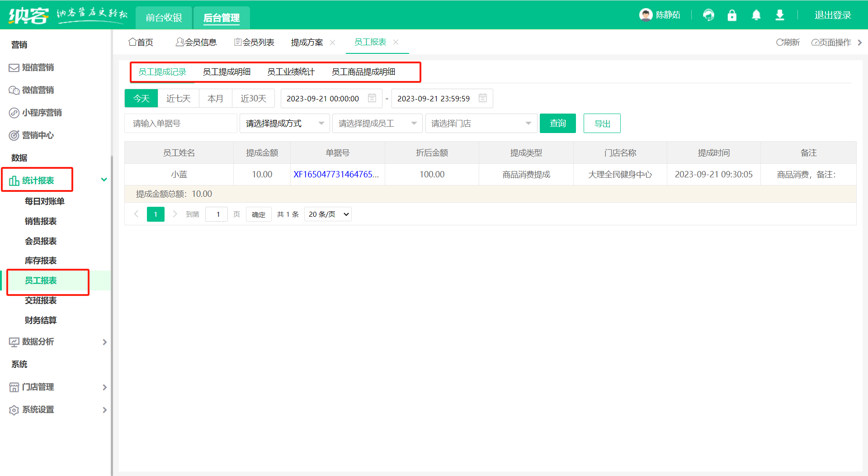
Task: Switch date range to 近七天
Action: coord(178,98)
